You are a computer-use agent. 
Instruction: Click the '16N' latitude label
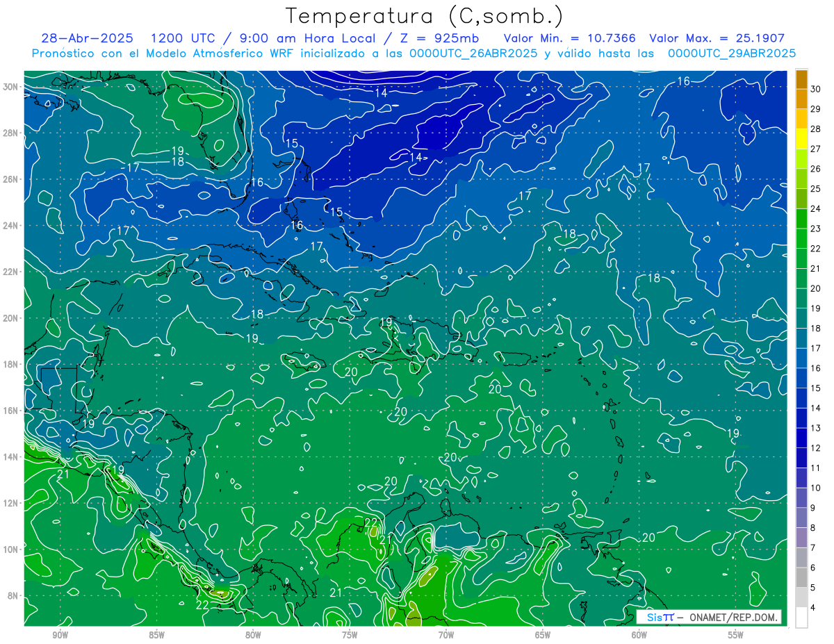click(x=10, y=411)
